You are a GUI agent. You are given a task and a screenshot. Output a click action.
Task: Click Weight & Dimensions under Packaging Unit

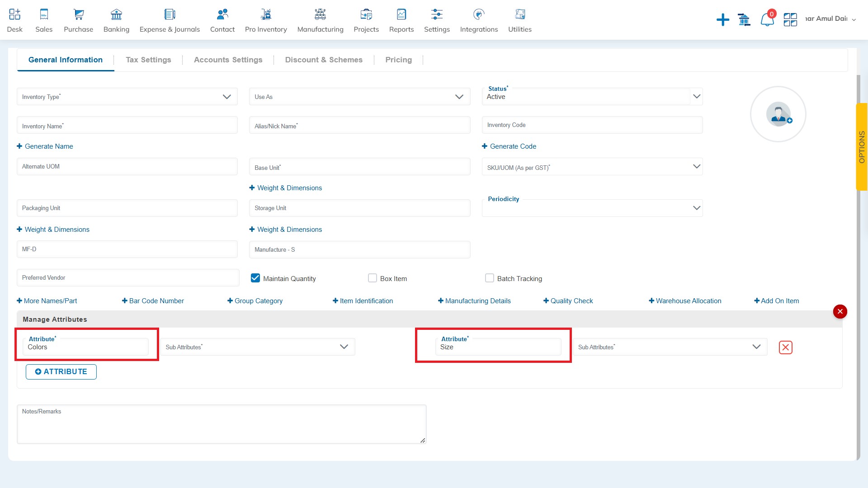[53, 230]
